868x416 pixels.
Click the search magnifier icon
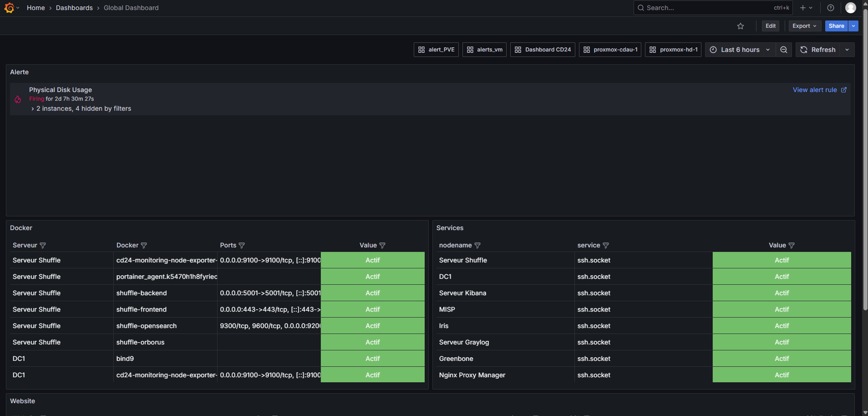(640, 8)
